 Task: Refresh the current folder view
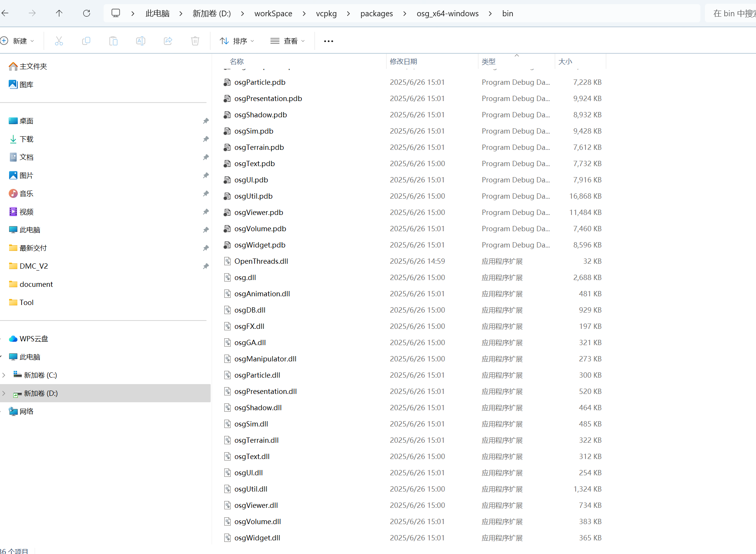[87, 14]
